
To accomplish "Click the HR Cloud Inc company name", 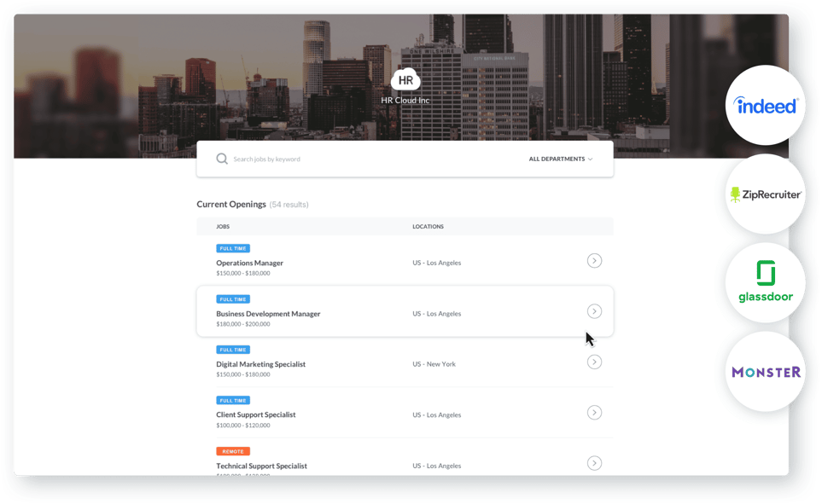I will (405, 100).
